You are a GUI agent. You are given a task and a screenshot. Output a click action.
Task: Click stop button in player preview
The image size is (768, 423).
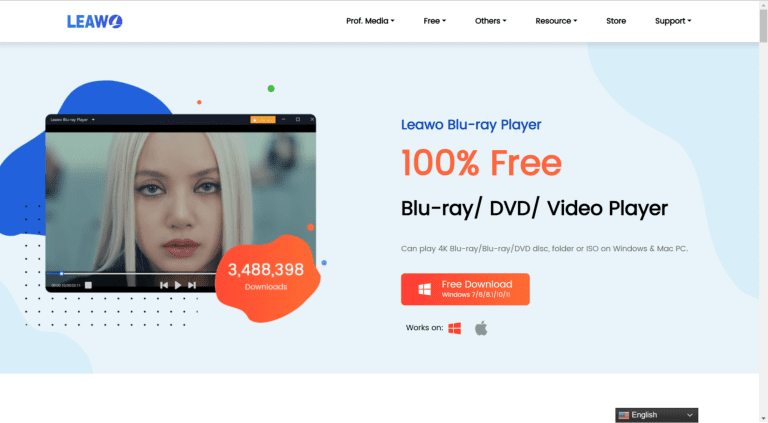(88, 285)
